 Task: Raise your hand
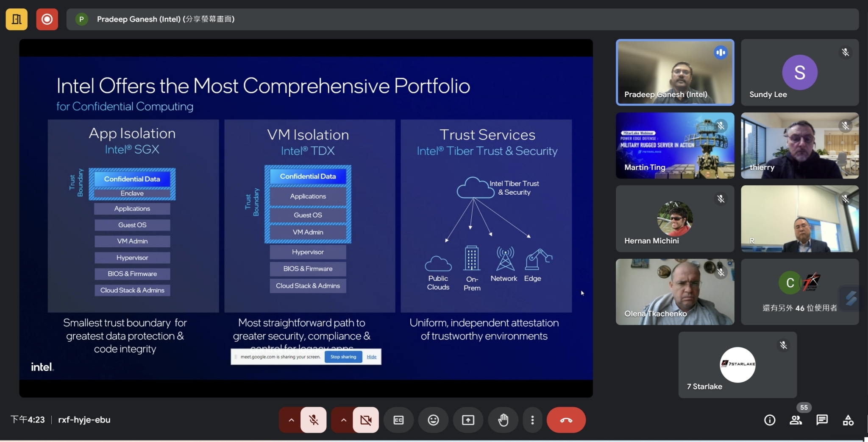click(502, 420)
